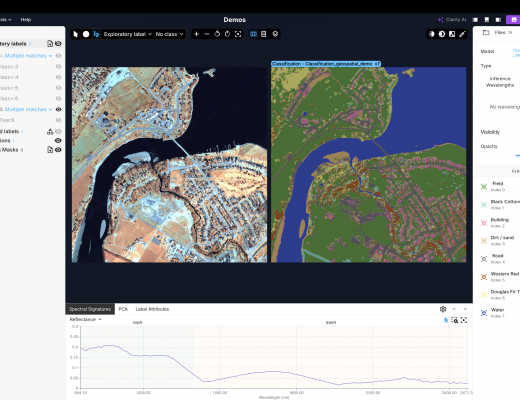This screenshot has width=520, height=400.
Task: Select the pointer arrow tool
Action: pos(76,34)
